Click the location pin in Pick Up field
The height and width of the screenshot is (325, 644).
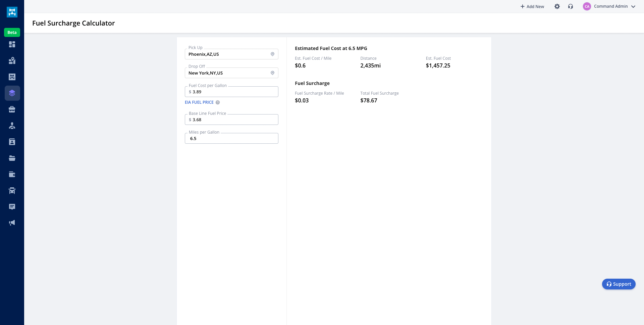(272, 54)
